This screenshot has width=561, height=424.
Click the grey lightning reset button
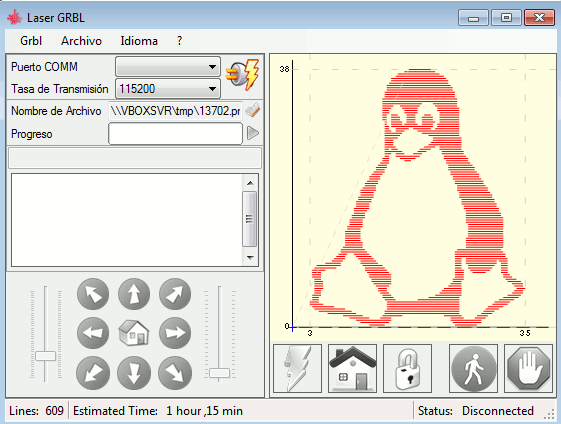(x=297, y=369)
